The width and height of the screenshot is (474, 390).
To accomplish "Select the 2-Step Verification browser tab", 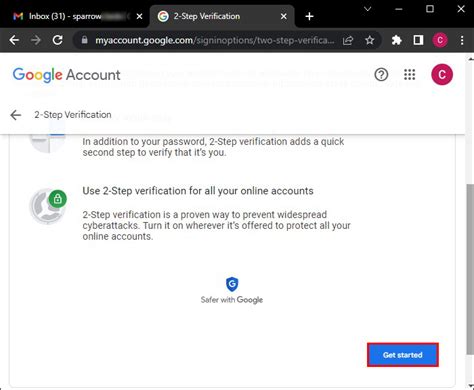I will point(222,16).
